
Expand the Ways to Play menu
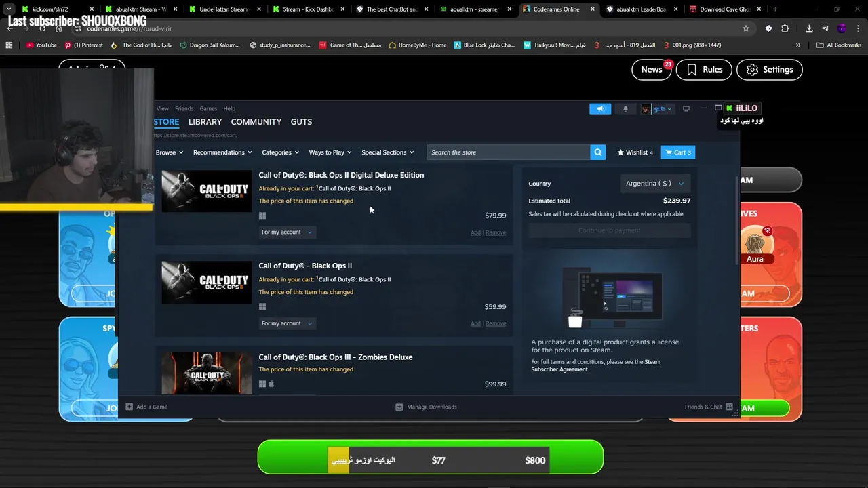(330, 152)
